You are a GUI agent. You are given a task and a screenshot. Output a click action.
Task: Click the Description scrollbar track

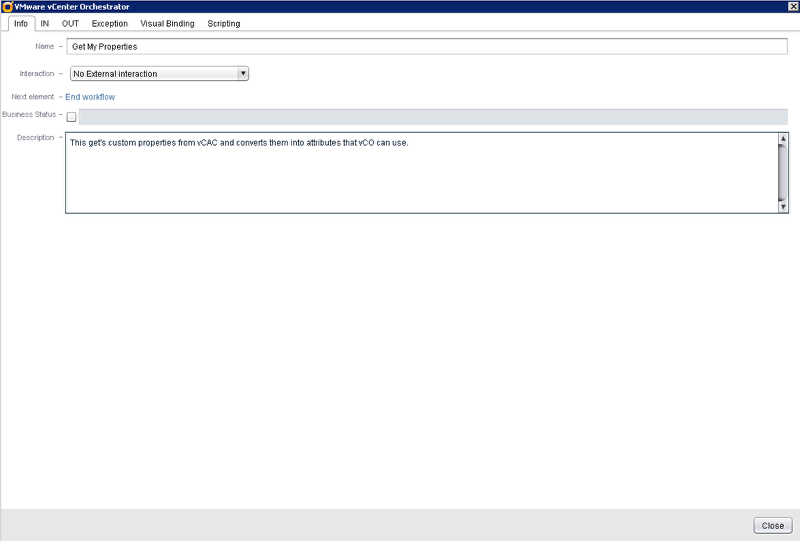click(x=783, y=173)
